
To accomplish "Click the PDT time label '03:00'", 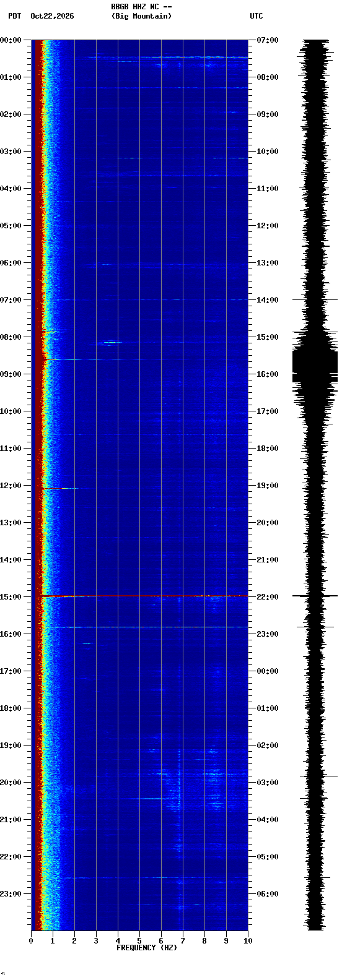I will 11,152.
